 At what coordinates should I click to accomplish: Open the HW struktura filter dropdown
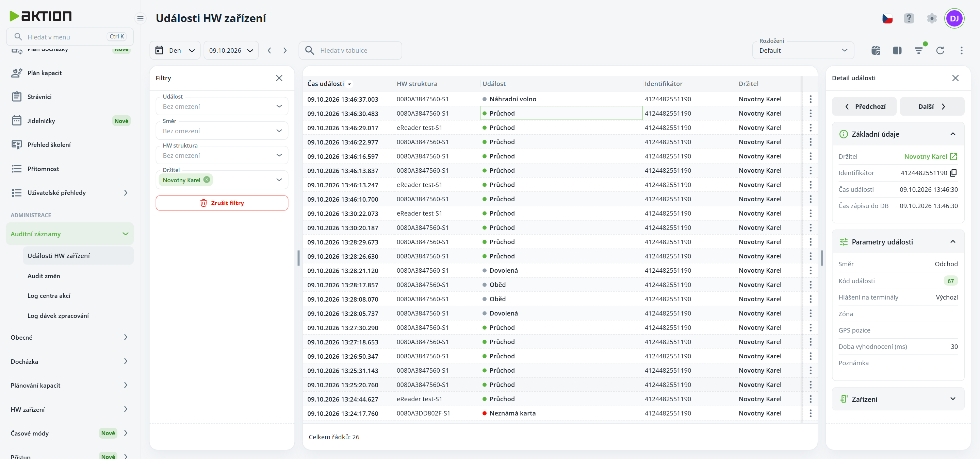[222, 155]
